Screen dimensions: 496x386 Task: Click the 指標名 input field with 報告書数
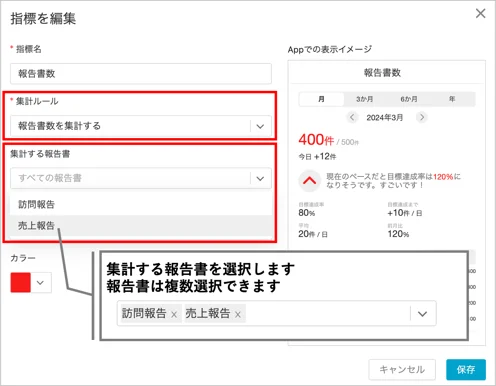(x=141, y=74)
